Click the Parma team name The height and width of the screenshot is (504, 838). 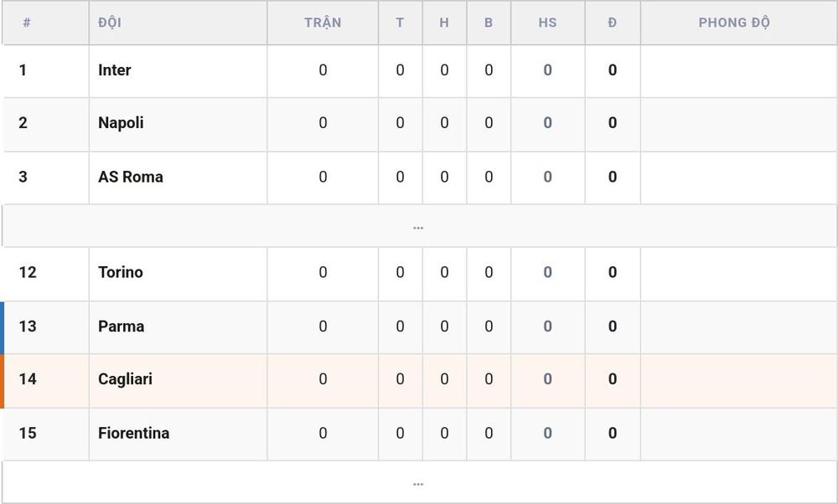pos(121,327)
